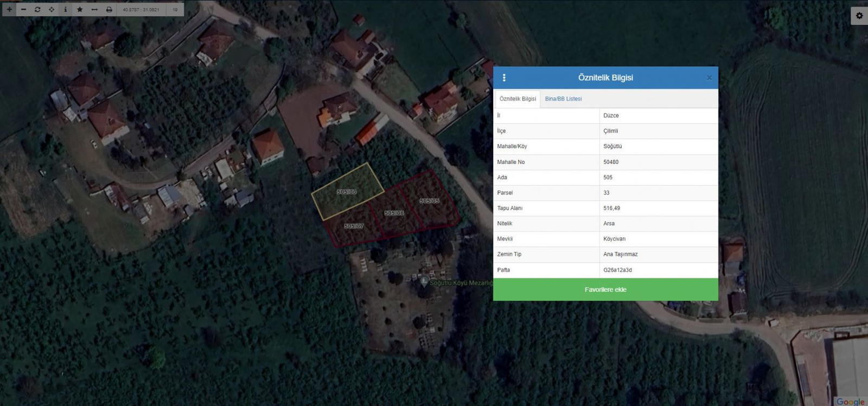Image resolution: width=868 pixels, height=406 pixels.
Task: Click the zoom in plus icon
Action: click(x=9, y=9)
